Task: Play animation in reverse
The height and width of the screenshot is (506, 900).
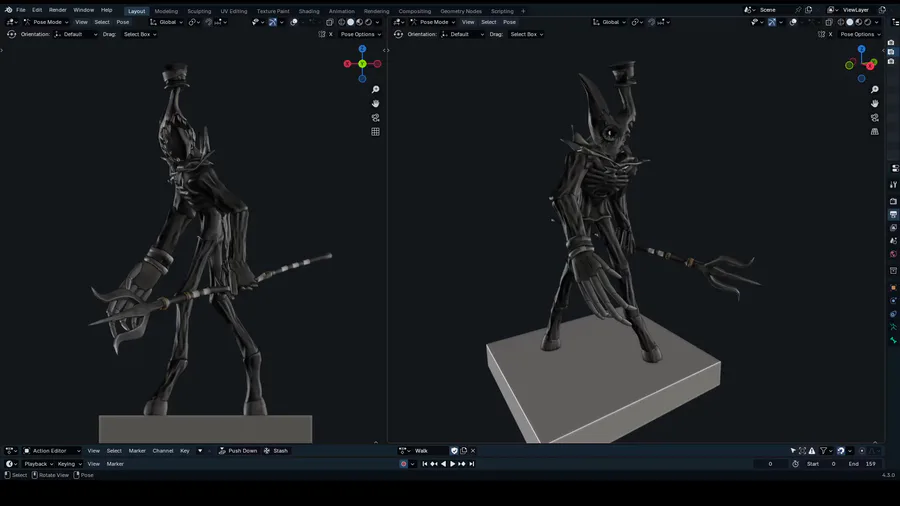Action: click(443, 464)
